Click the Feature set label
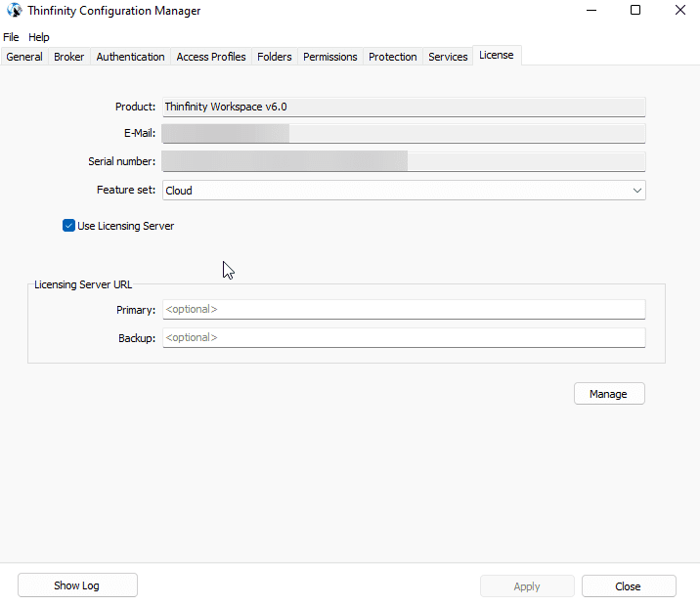700x606 pixels. point(126,190)
